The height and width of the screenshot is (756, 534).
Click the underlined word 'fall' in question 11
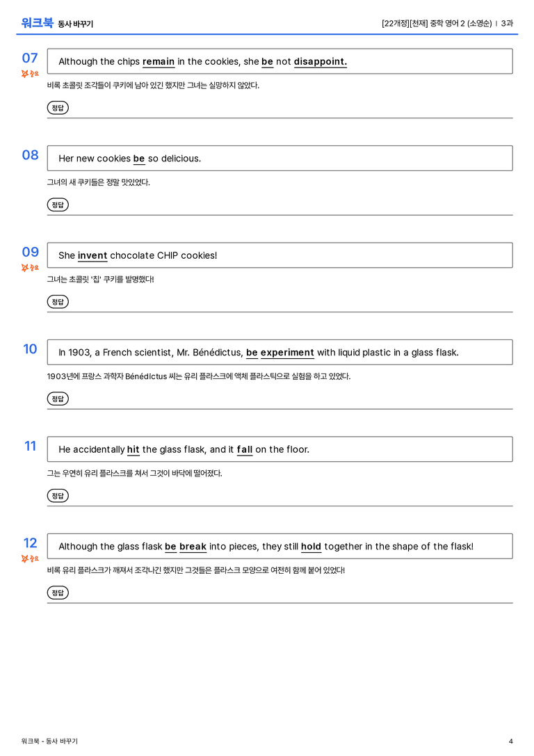[245, 449]
